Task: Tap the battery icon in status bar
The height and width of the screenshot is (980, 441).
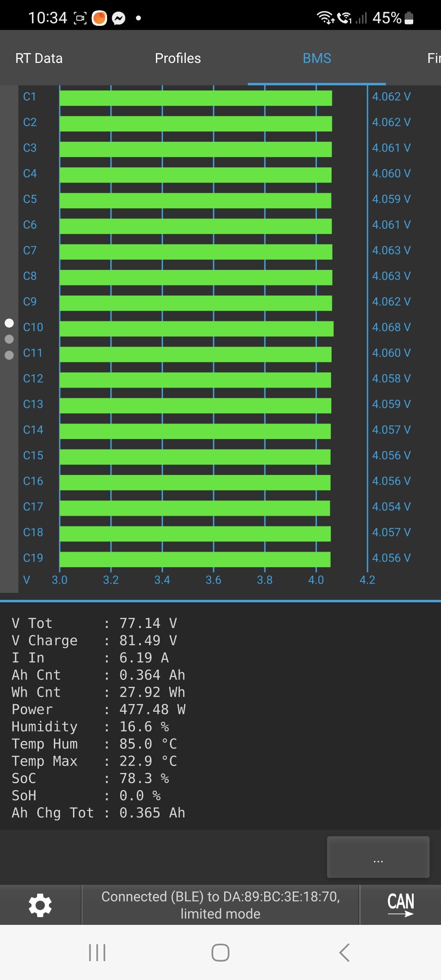Action: coord(409,18)
